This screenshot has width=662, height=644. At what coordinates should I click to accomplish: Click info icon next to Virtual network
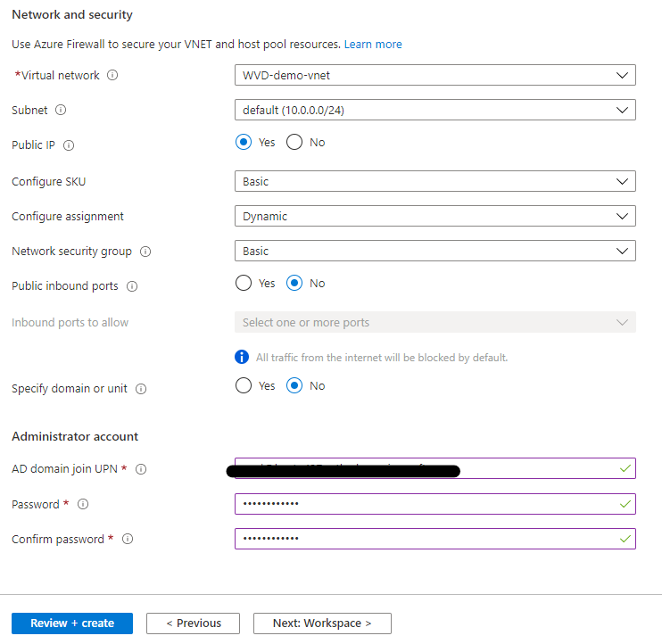[x=112, y=75]
